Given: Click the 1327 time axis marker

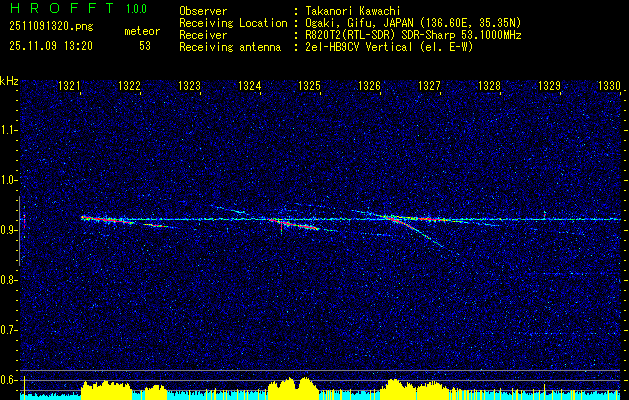Looking at the screenshot, I should 429,86.
